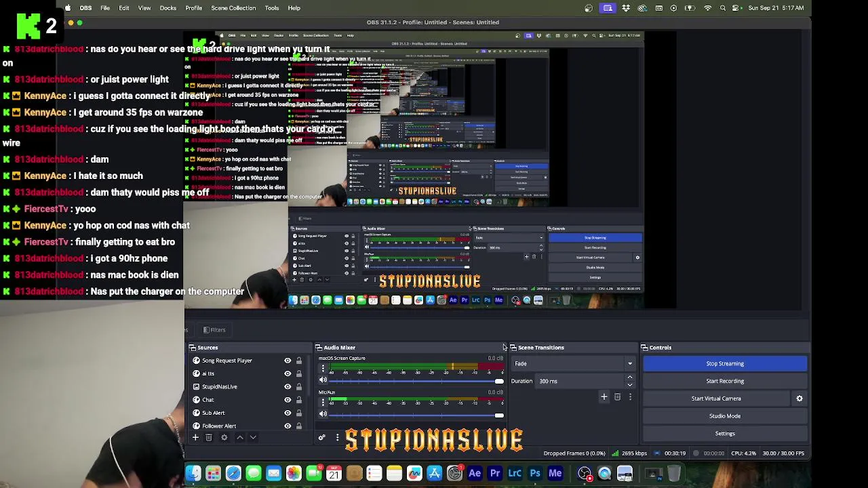Hide the ai tts source
This screenshot has width=868, height=488.
tap(288, 373)
